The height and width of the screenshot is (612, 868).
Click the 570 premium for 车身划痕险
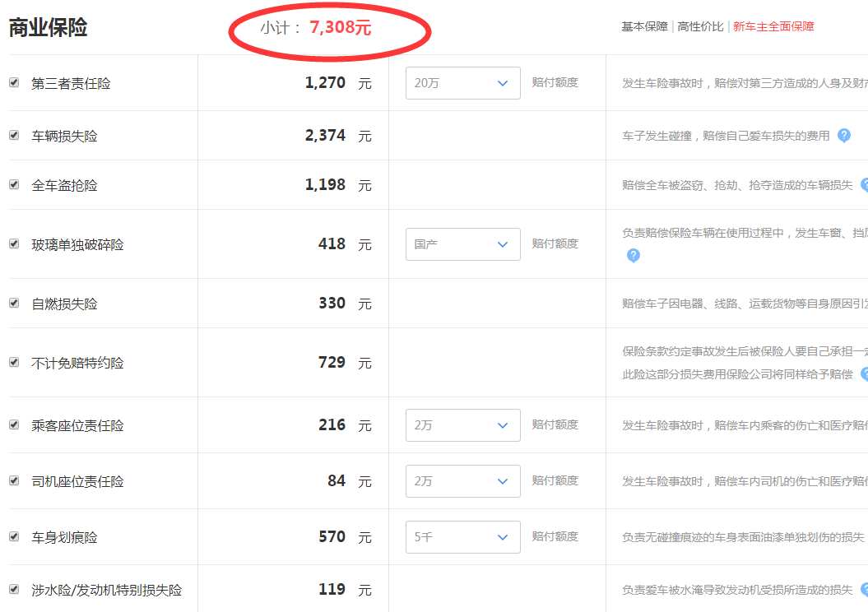[332, 536]
